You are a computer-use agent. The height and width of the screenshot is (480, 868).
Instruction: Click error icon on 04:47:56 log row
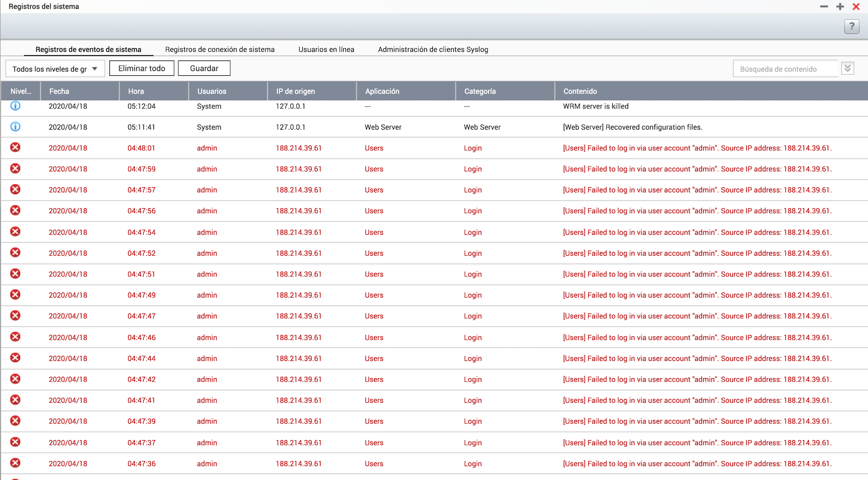15,210
